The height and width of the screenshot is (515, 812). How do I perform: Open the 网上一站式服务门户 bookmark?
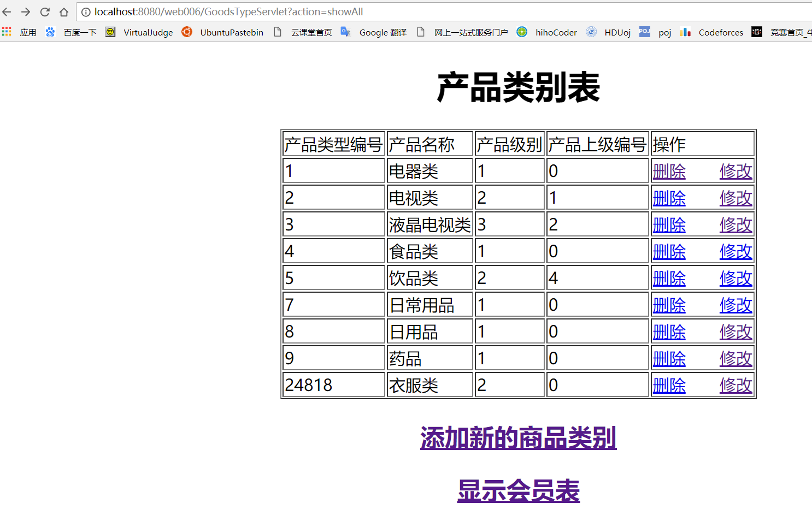(462, 32)
